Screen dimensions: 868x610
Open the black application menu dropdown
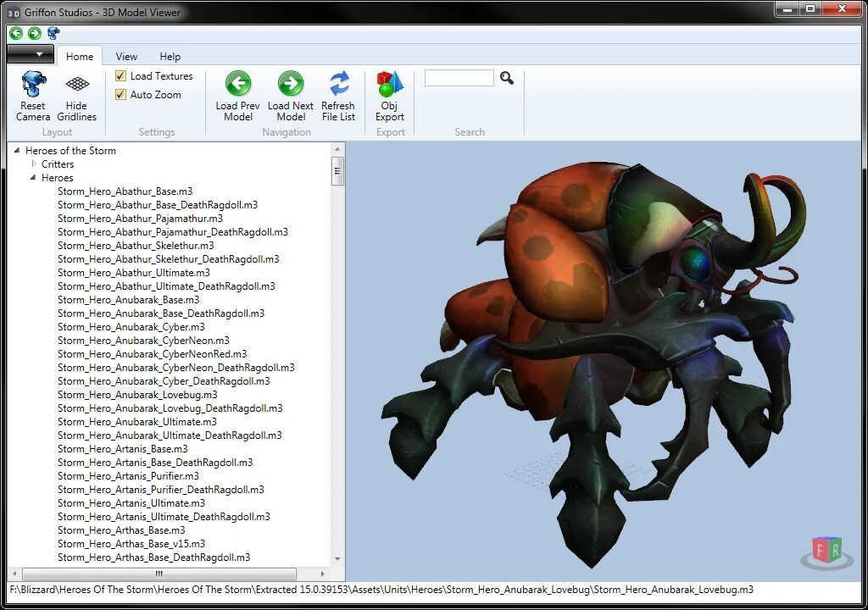click(x=31, y=54)
